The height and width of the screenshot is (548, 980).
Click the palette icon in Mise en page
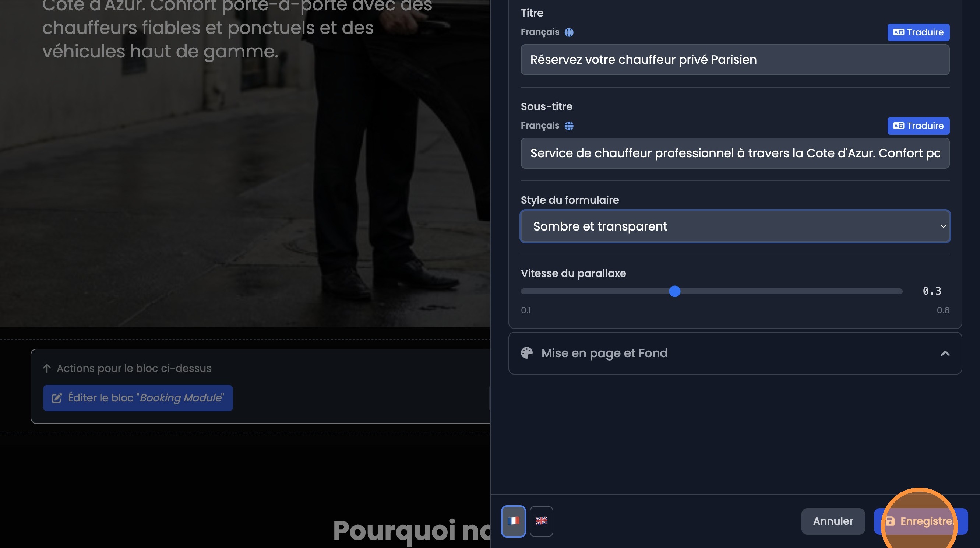point(526,353)
